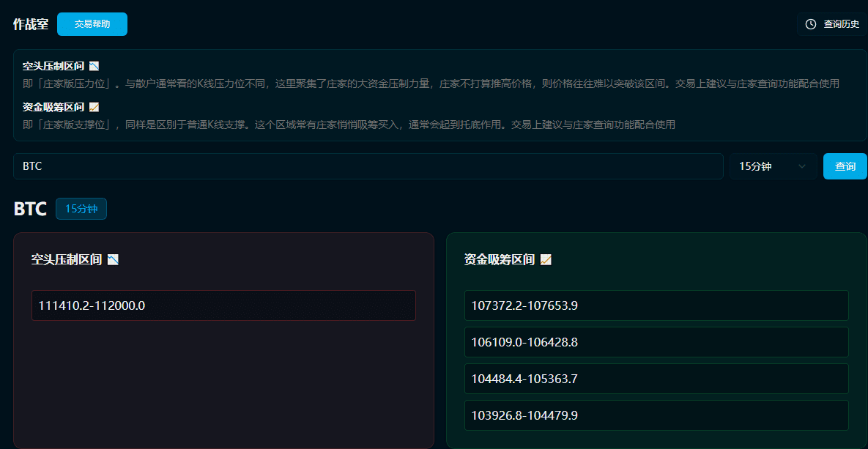Click the clock icon beside 查询历史
This screenshot has height=449, width=868.
811,24
